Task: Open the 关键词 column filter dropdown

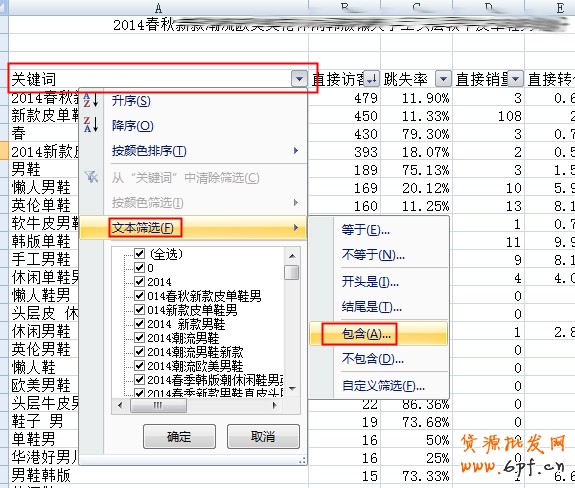Action: 299,79
